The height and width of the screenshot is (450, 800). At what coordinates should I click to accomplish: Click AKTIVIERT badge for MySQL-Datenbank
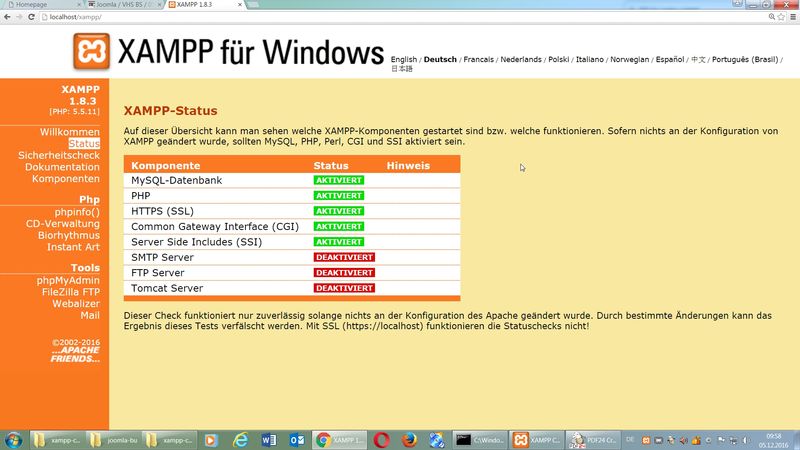339,180
